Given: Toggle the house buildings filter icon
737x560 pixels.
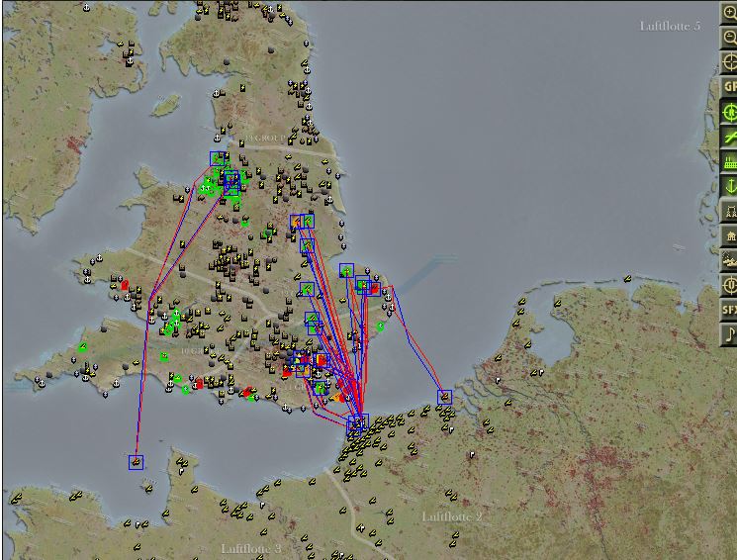Looking at the screenshot, I should pyautogui.click(x=729, y=235).
